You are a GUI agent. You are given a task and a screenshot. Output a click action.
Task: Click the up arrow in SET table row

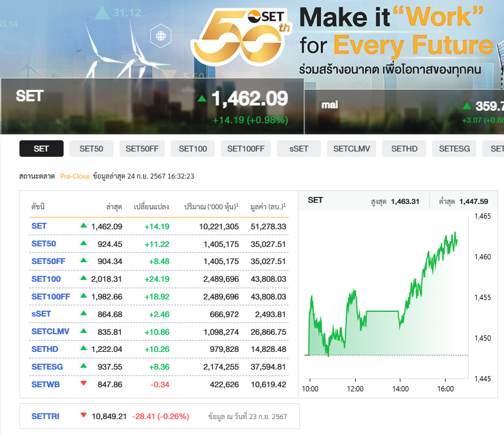pos(84,225)
